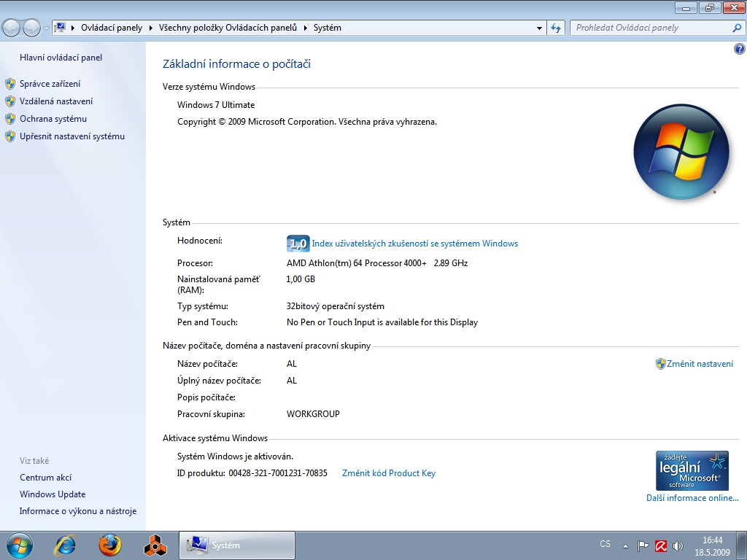Viewport: 747px width, 560px height.
Task: Click the shield icon beside Vzdálená nastavení
Action: (10, 101)
